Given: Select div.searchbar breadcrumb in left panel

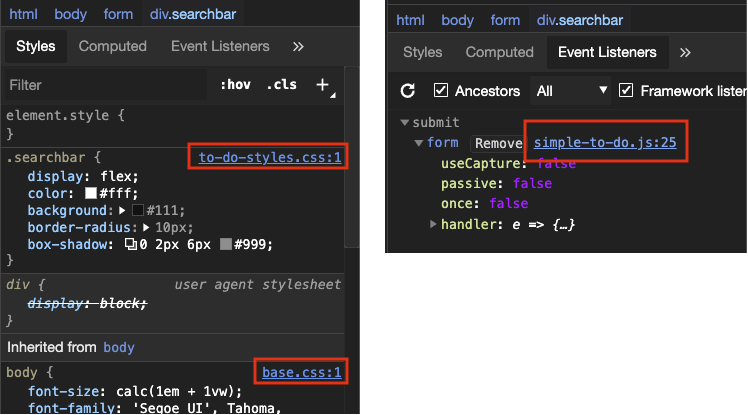Looking at the screenshot, I should [x=193, y=14].
